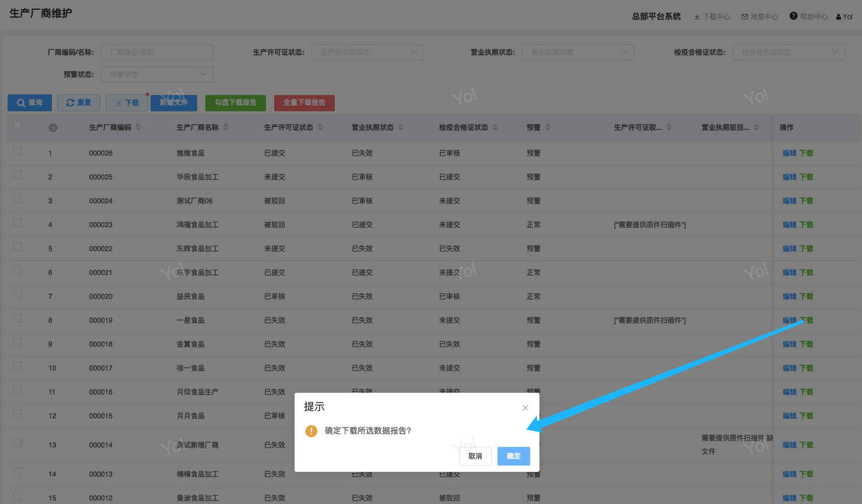
Task: Check the row checkbox for 000022
Action: point(17,247)
